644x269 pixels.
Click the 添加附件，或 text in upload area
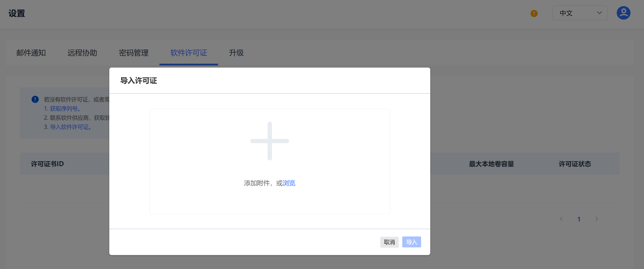coord(263,183)
